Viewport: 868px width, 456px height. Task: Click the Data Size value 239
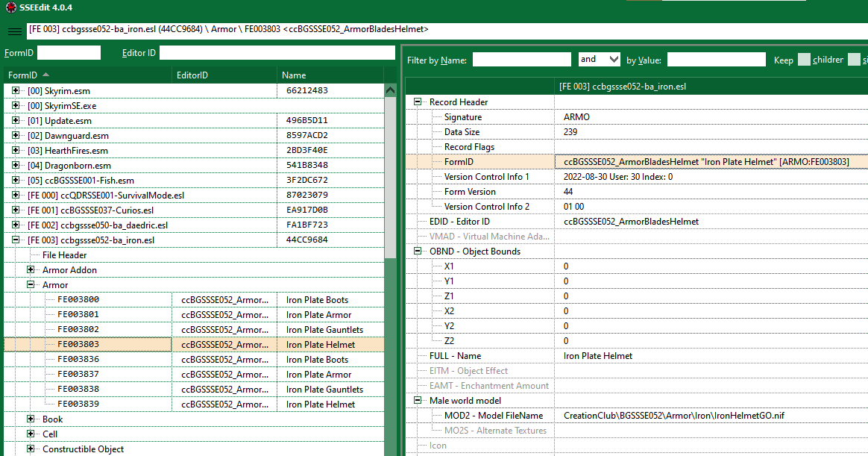570,132
